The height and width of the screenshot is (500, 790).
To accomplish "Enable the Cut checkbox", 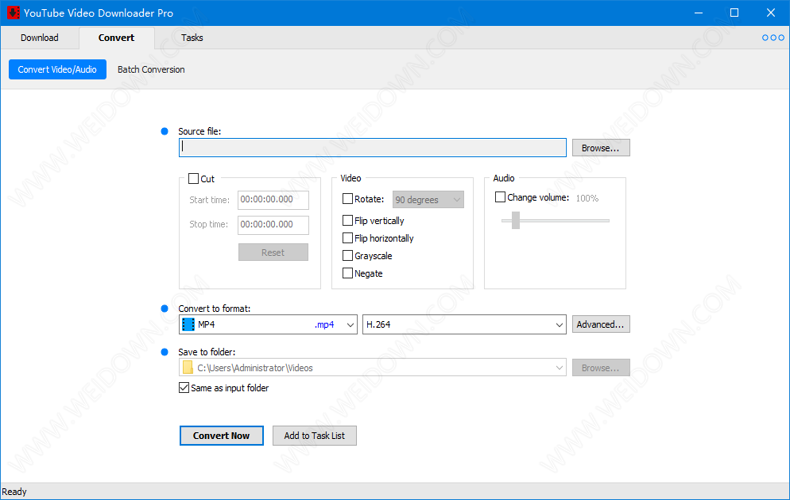I will tap(193, 178).
